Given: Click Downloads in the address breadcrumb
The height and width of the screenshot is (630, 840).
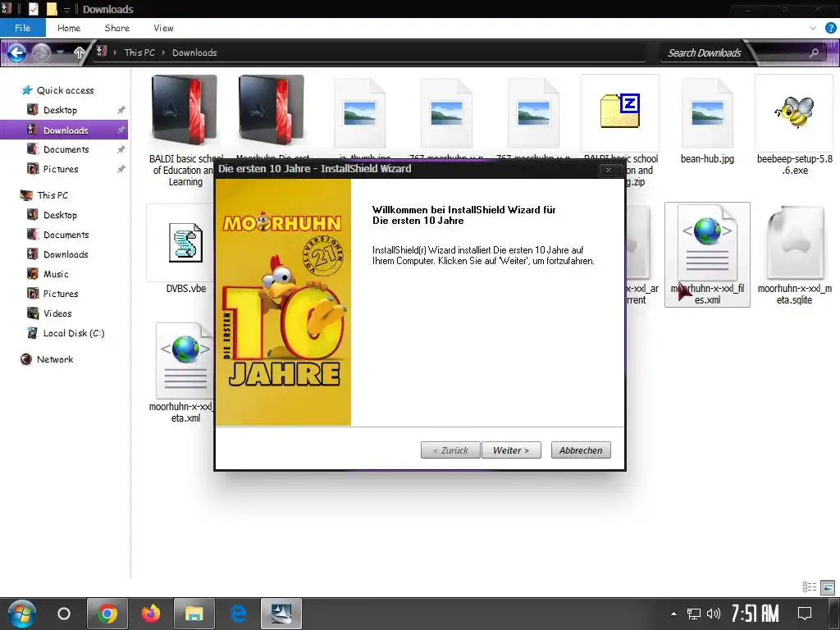Looking at the screenshot, I should pyautogui.click(x=194, y=52).
